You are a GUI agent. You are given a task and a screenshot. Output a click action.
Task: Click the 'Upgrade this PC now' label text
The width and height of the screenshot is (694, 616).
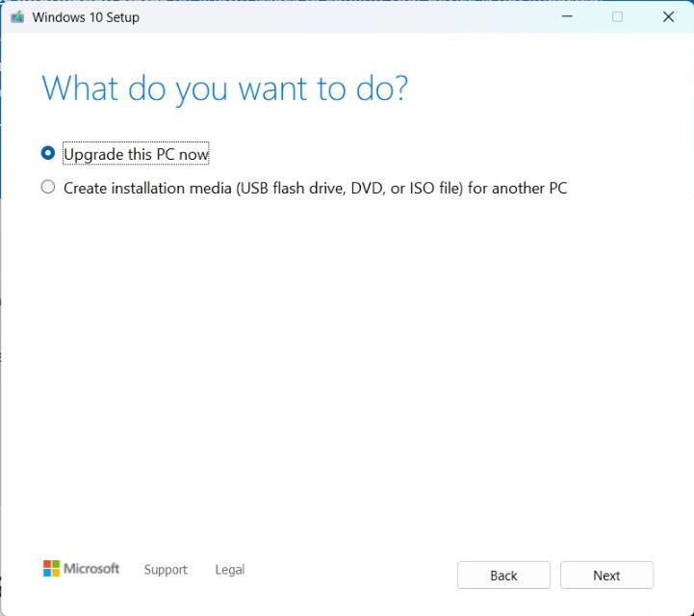(x=136, y=154)
